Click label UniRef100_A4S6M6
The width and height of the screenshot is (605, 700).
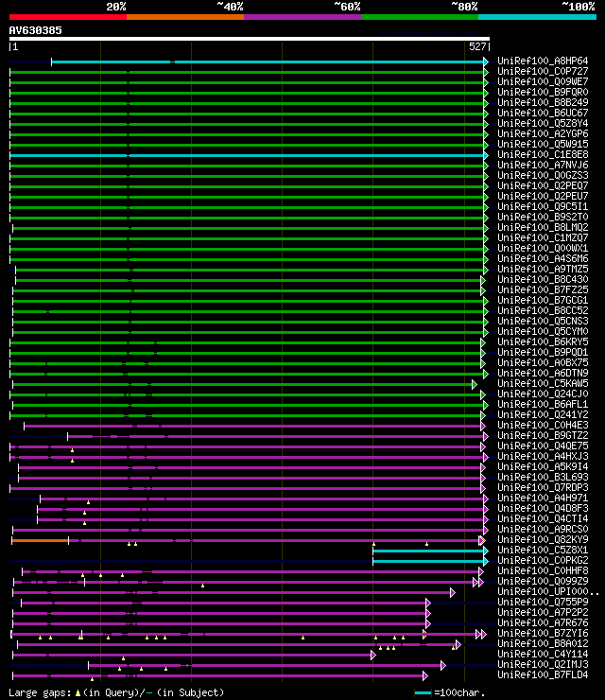(543, 258)
